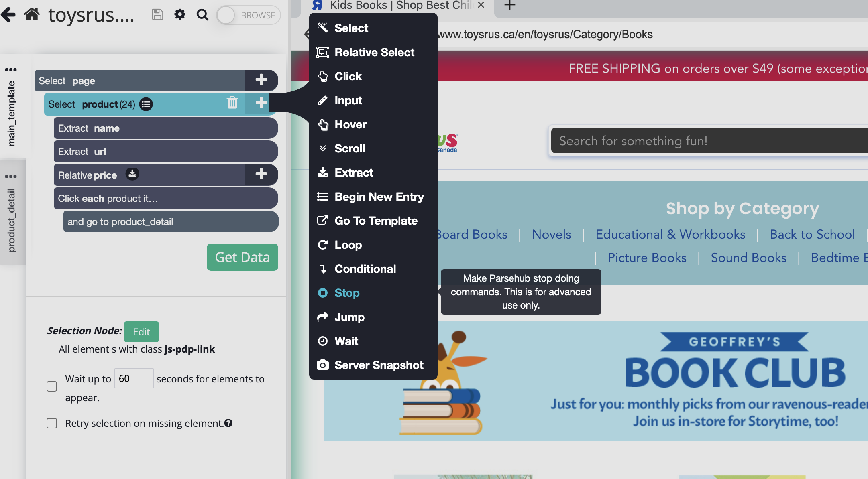Toggle the BROWSE mode switch
This screenshot has height=479, width=868.
coord(249,15)
